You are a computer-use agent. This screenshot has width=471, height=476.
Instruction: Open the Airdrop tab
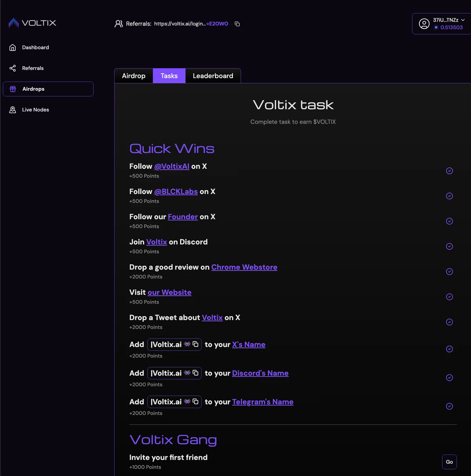134,76
